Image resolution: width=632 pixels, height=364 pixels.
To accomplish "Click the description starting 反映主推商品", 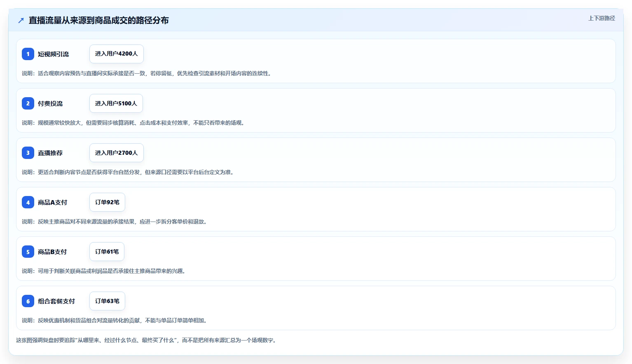I will click(114, 222).
